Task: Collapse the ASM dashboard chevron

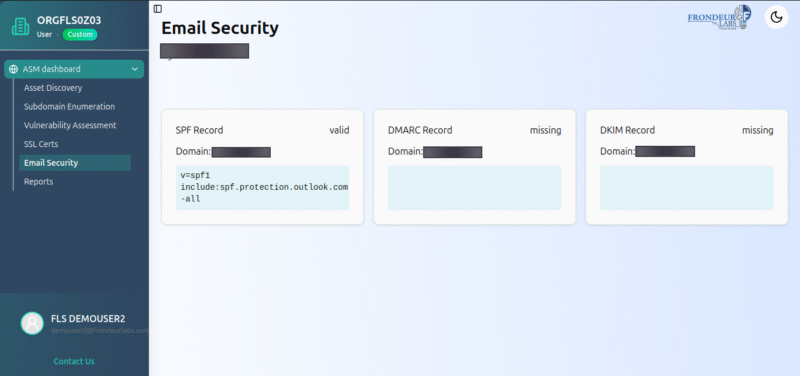Action: (135, 69)
